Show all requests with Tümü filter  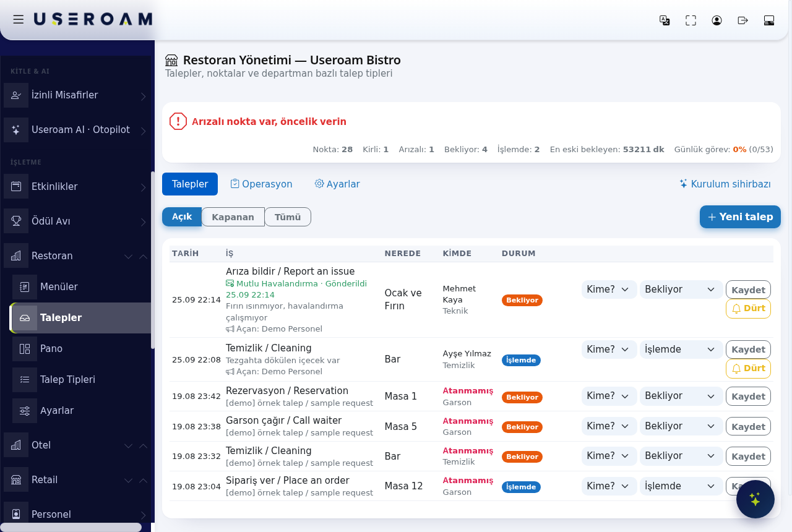tap(288, 217)
